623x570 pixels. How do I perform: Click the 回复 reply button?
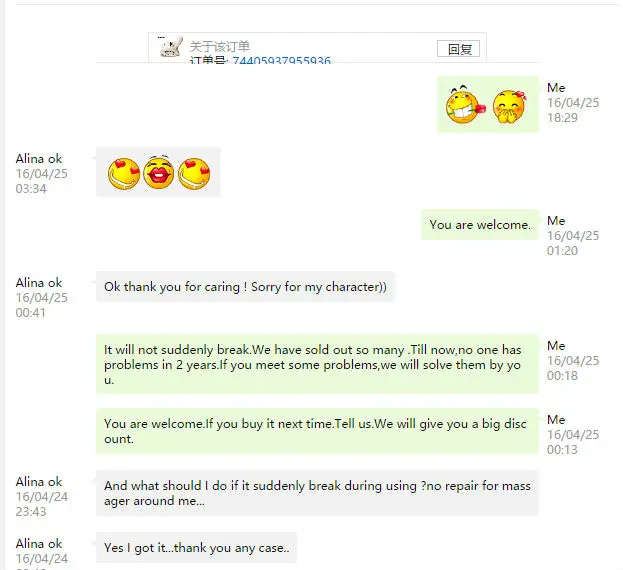tap(458, 49)
